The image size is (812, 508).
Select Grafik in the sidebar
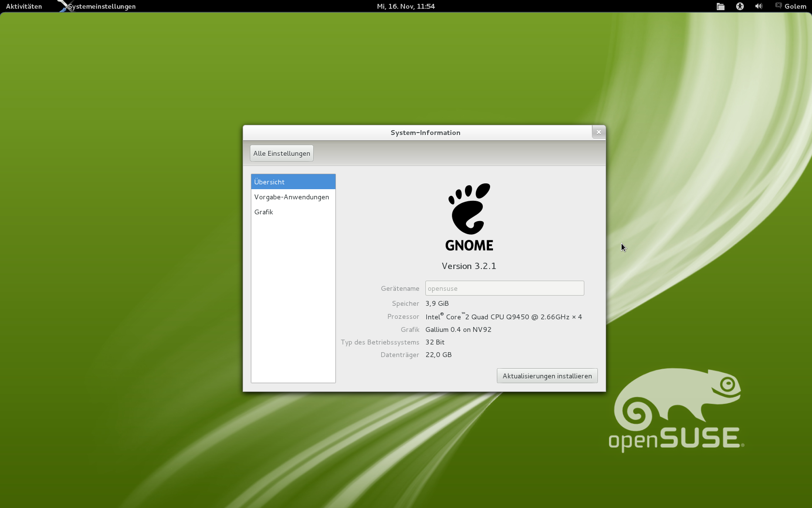point(263,212)
